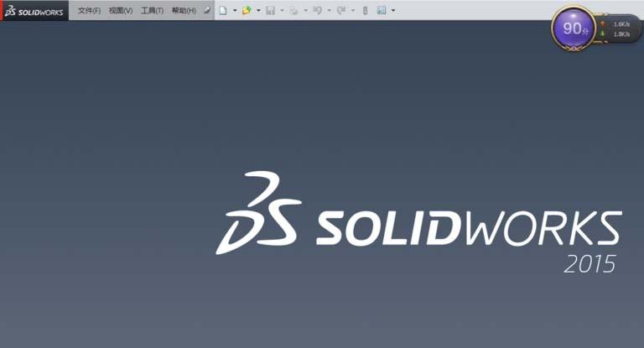Click the 1.8K/s download speed readout
Image resolution: width=644 pixels, height=348 pixels.
click(x=621, y=34)
